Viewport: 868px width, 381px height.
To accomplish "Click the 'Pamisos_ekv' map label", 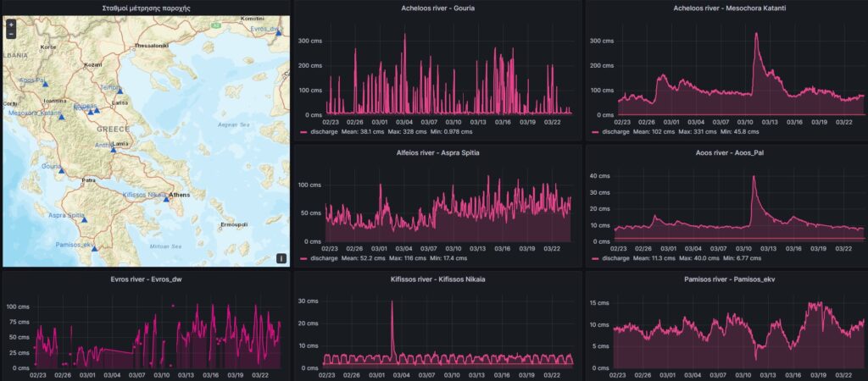I will pos(75,245).
